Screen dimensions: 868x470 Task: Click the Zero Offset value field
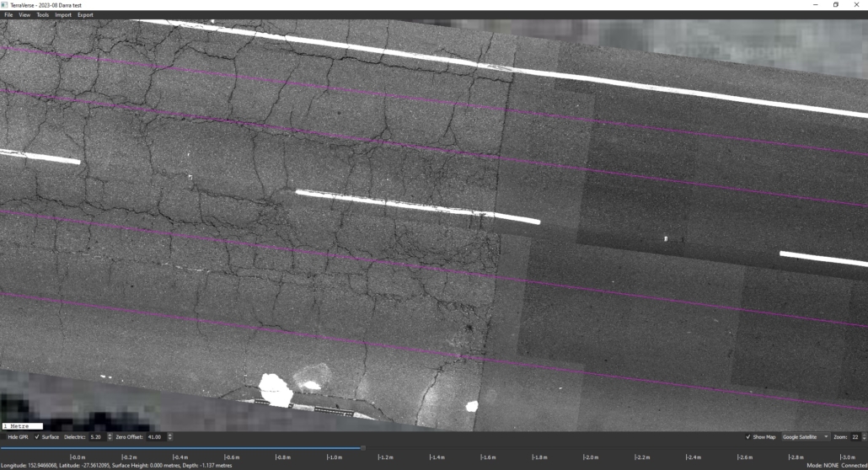(156, 437)
